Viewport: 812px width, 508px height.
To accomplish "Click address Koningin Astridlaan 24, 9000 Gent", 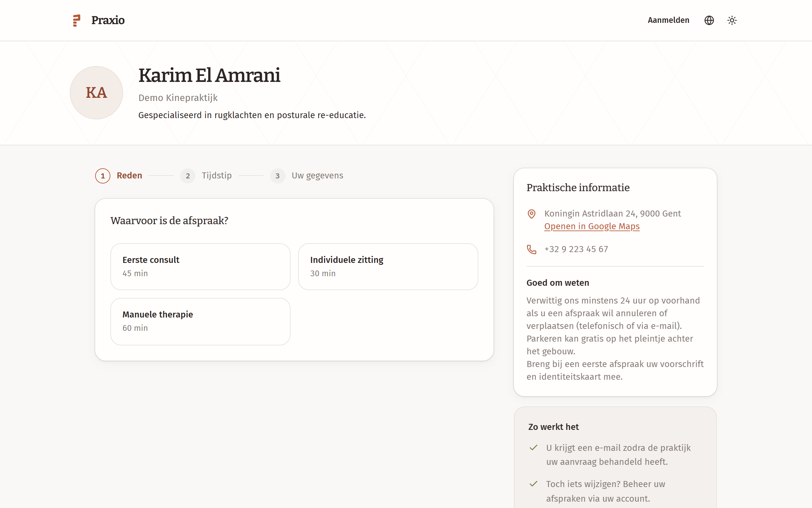I will pos(612,214).
